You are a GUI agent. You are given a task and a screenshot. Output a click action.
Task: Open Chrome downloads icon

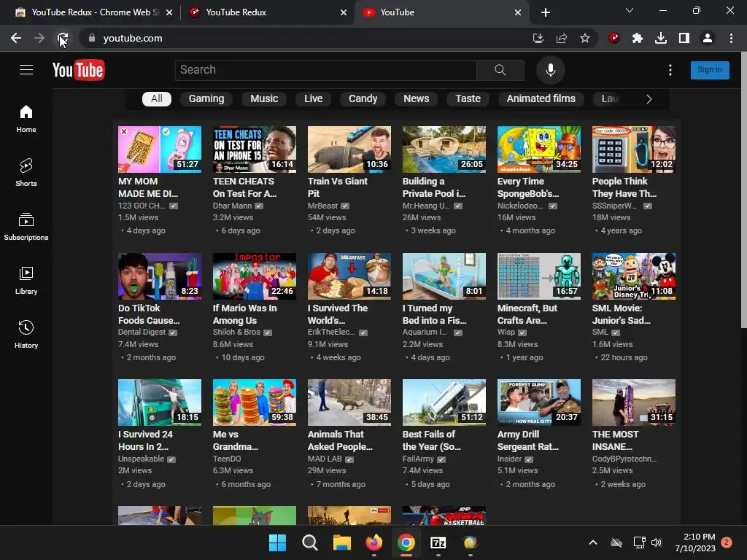pyautogui.click(x=661, y=38)
